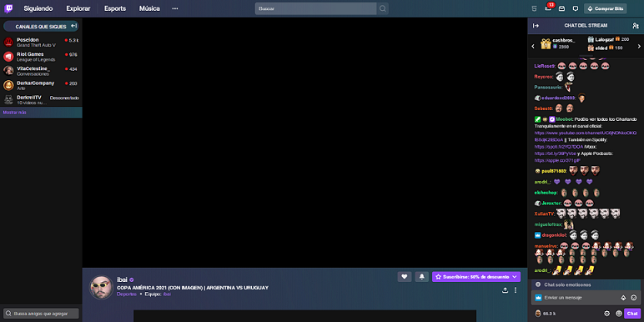Toggle the bell notifications button
Viewport: 644px width, 322px height.
(x=422, y=277)
